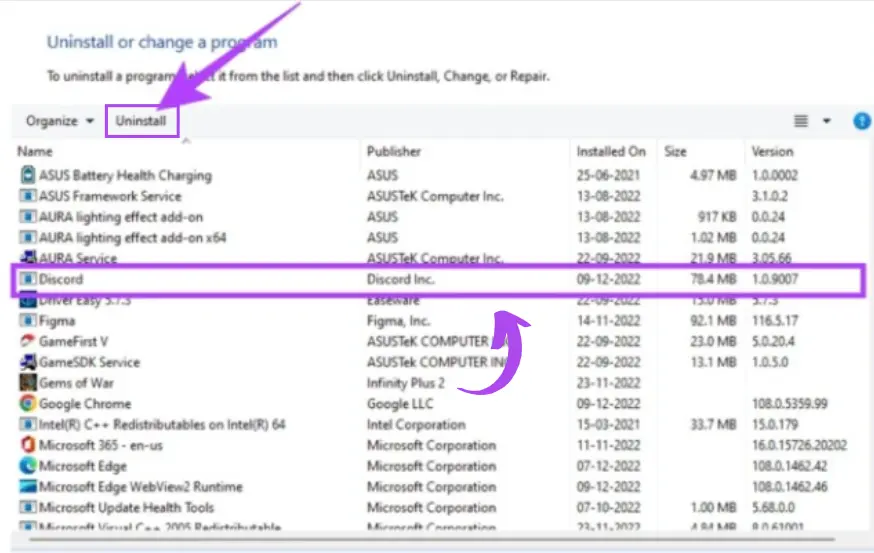Select the 'Microsoft Edge' program name

click(82, 466)
